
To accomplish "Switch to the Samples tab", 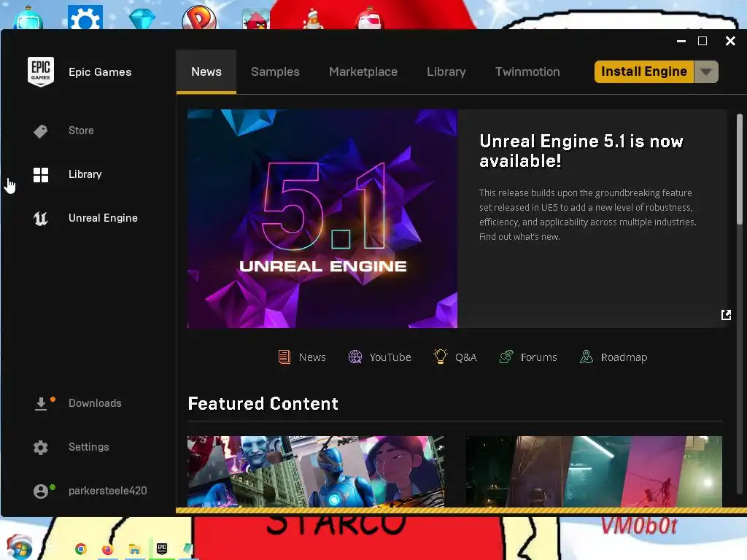I will [275, 72].
